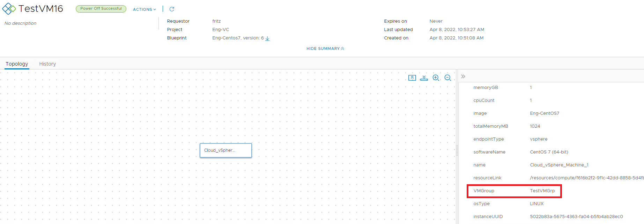The width and height of the screenshot is (644, 224).
Task: Click the Eng-VC project value
Action: (x=221, y=30)
